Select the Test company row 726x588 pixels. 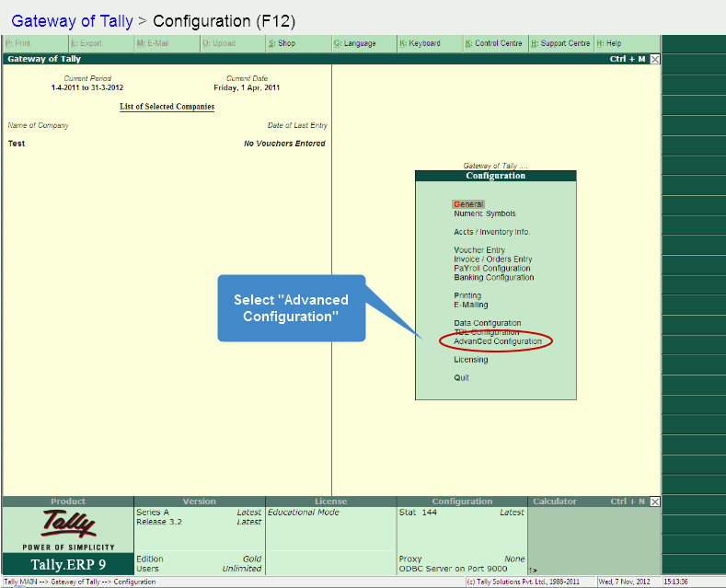pos(167,144)
